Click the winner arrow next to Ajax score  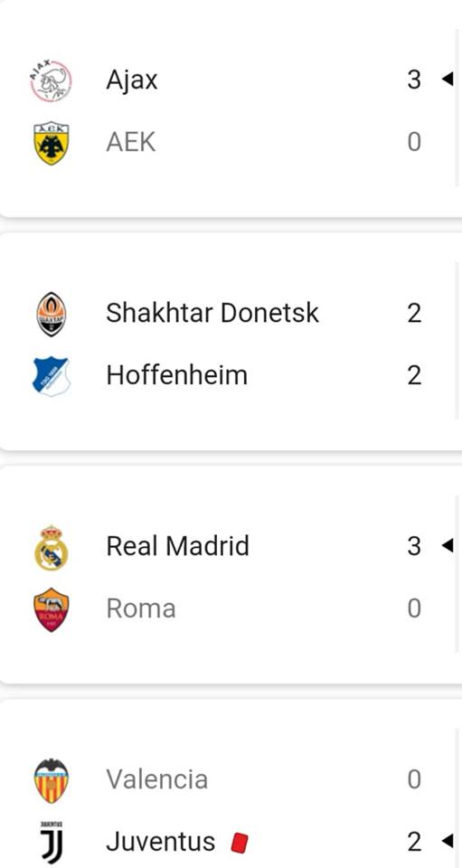pyautogui.click(x=447, y=80)
